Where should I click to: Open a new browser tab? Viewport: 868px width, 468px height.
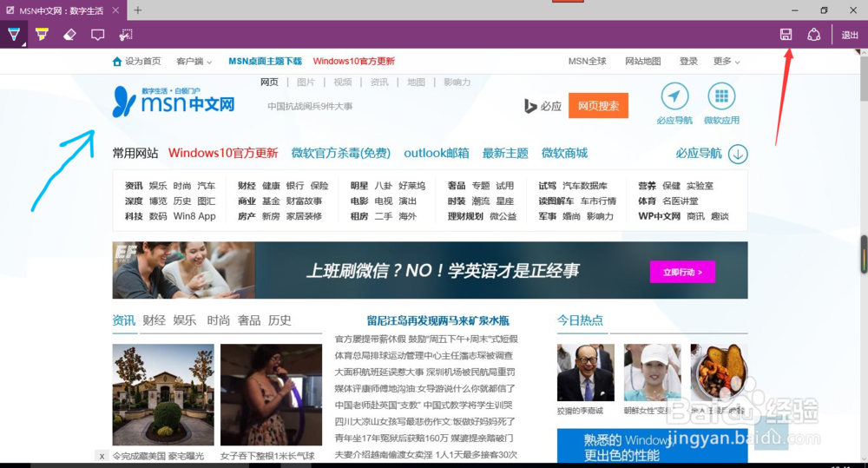point(138,10)
